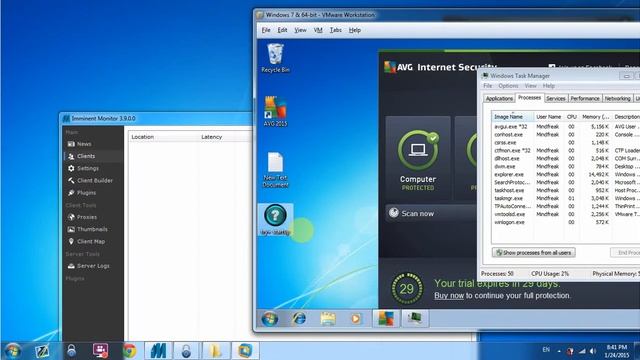The height and width of the screenshot is (360, 640).
Task: Sort clients by Location column
Action: click(164, 137)
